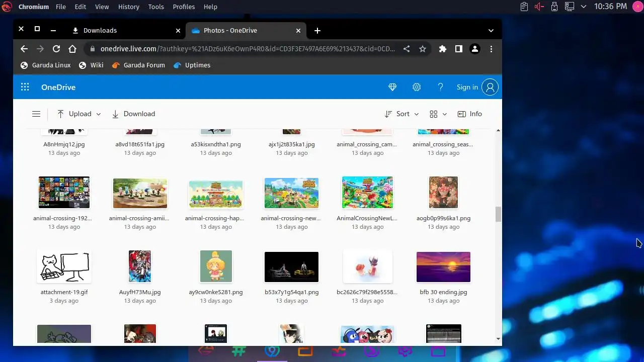Open the History menu

[129, 7]
